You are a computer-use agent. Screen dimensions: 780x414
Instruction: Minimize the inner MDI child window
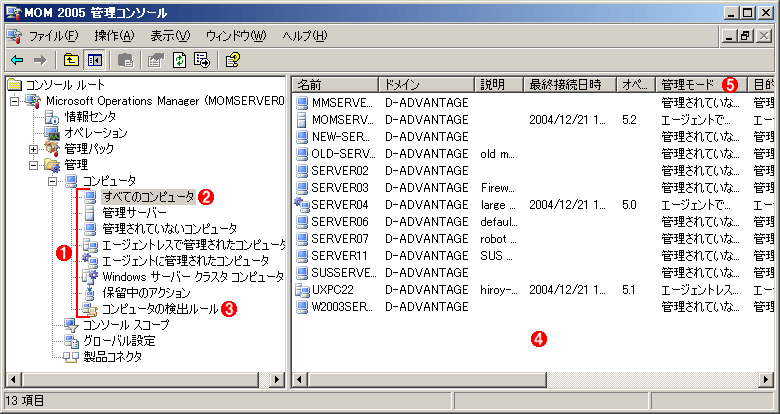click(x=729, y=36)
